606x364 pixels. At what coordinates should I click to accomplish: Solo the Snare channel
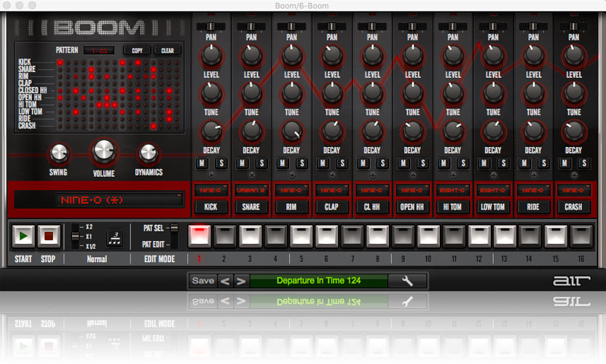pos(259,164)
